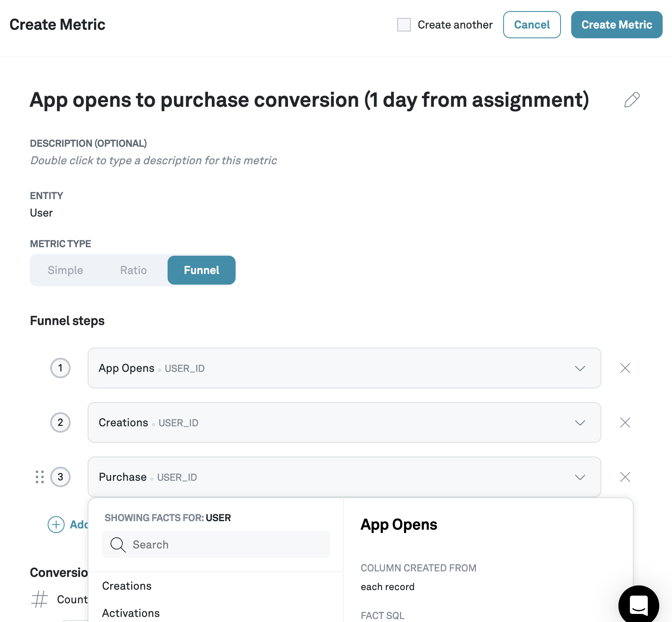This screenshot has height=622, width=672.
Task: Enable the Create another checkbox
Action: click(404, 25)
